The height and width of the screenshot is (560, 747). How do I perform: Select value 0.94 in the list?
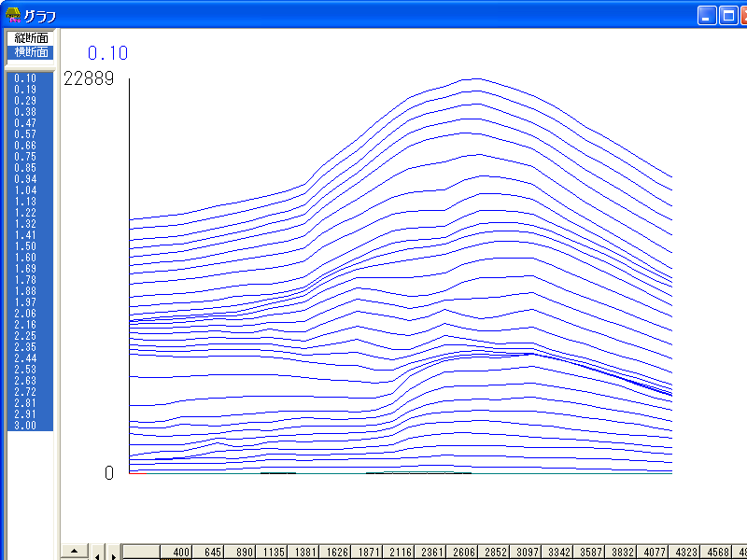31,179
